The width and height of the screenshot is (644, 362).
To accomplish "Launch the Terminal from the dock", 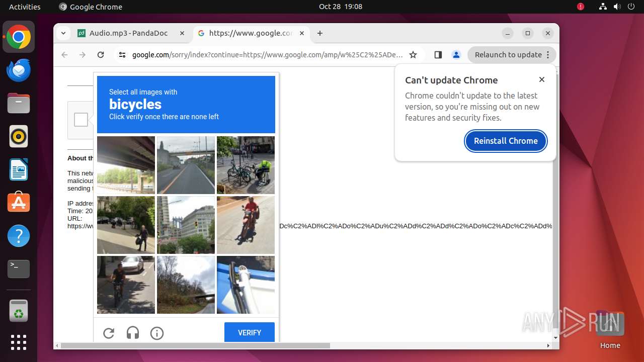I will (x=19, y=269).
